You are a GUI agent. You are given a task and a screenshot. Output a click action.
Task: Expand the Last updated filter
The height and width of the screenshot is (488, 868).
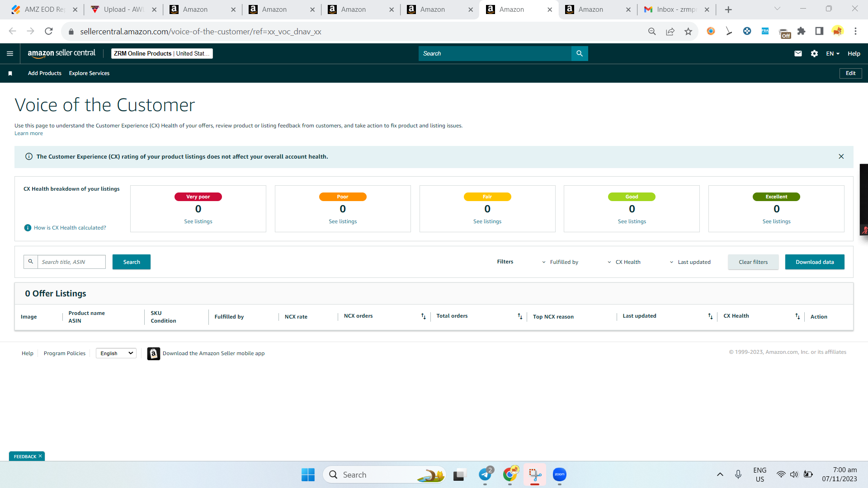(x=690, y=262)
